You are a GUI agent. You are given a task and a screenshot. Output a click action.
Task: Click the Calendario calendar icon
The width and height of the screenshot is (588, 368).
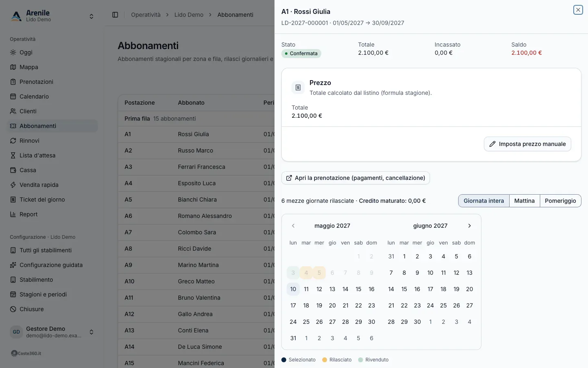click(13, 96)
